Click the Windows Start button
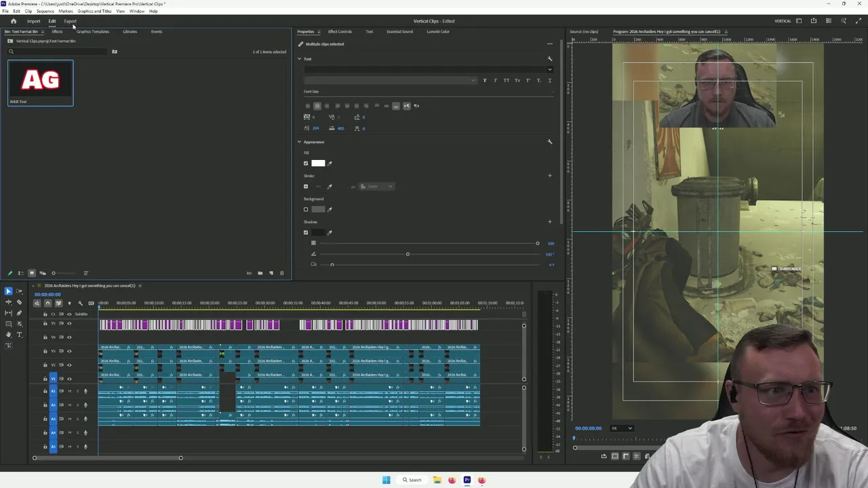Viewport: 868px width, 488px height. 386,480
